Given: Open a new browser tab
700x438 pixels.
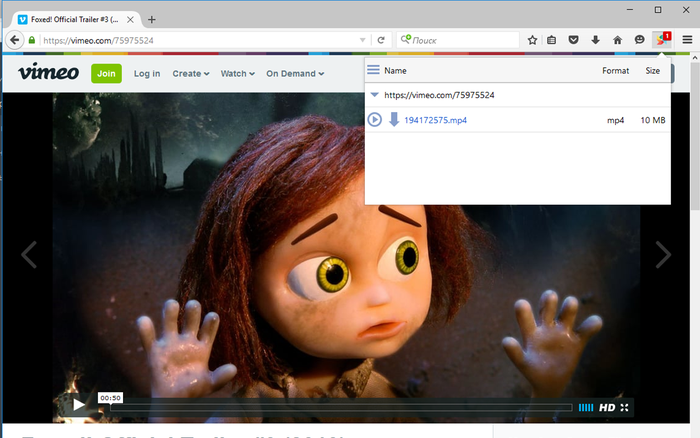Looking at the screenshot, I should pos(152,20).
